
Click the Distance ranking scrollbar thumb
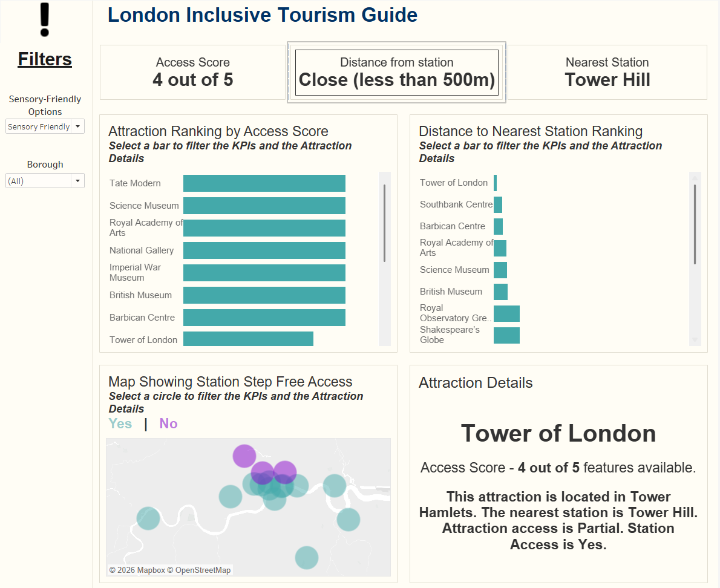click(695, 224)
